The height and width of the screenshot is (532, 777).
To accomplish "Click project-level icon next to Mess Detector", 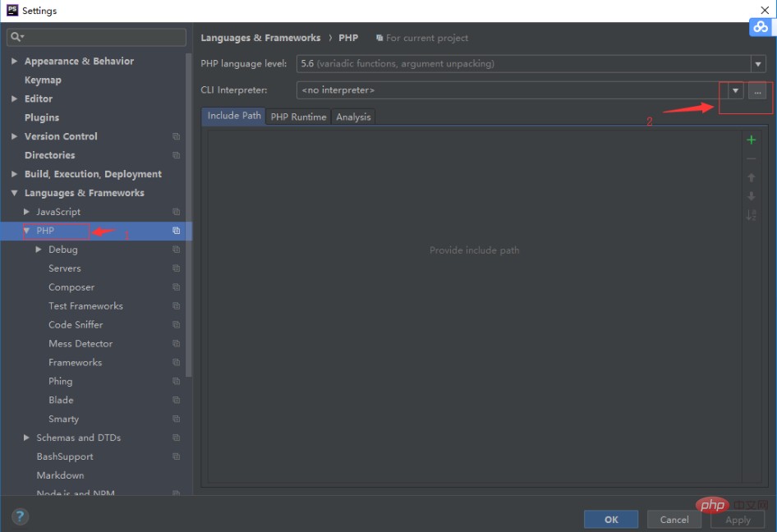I will [x=176, y=343].
